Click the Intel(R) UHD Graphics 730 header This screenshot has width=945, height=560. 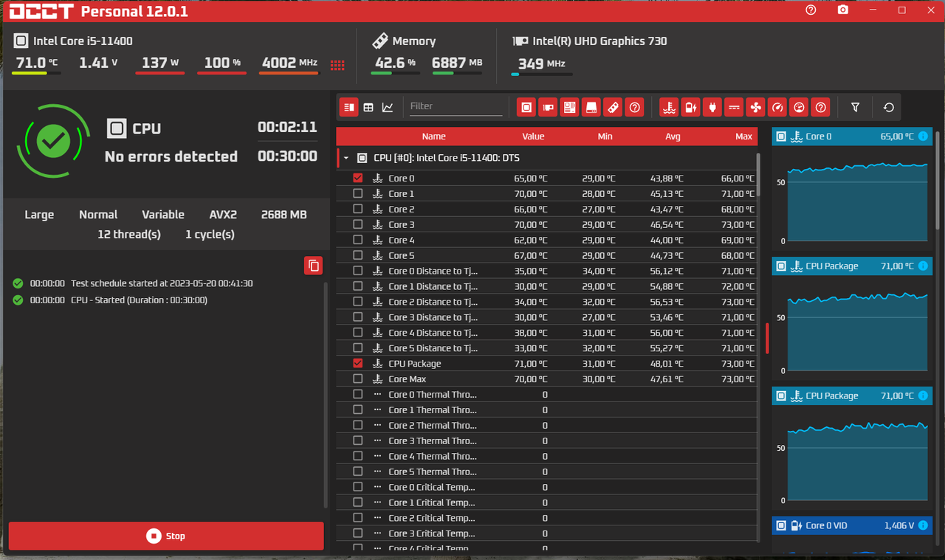pos(599,41)
